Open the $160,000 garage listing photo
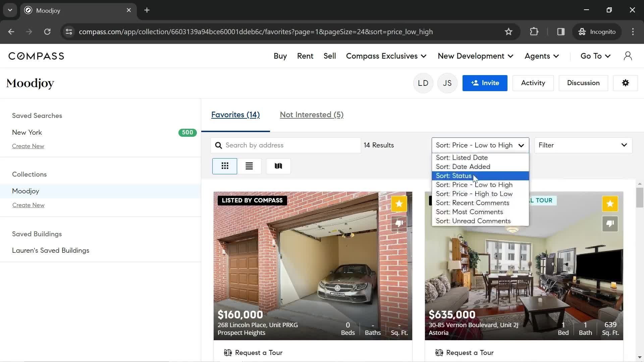This screenshot has width=644, height=362. pos(313,266)
